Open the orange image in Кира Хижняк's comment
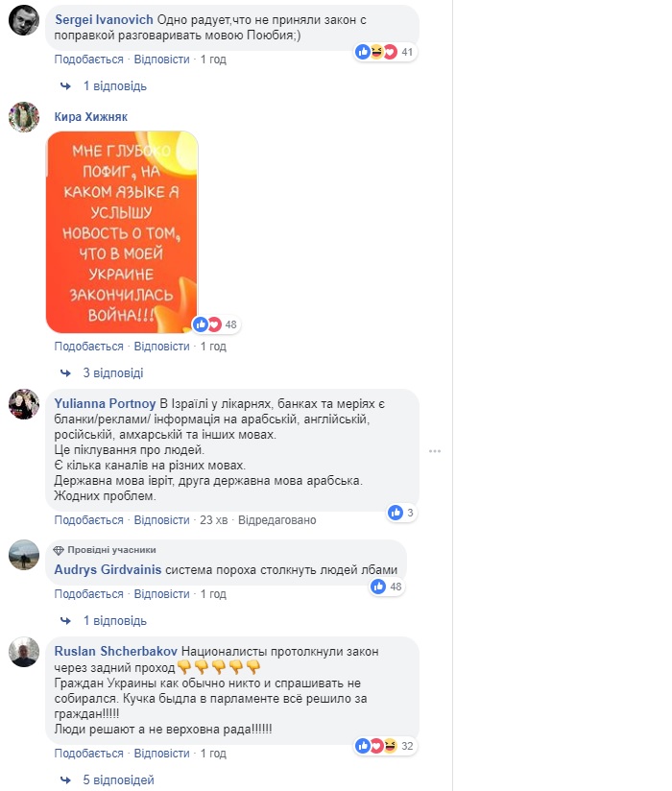 pos(122,232)
